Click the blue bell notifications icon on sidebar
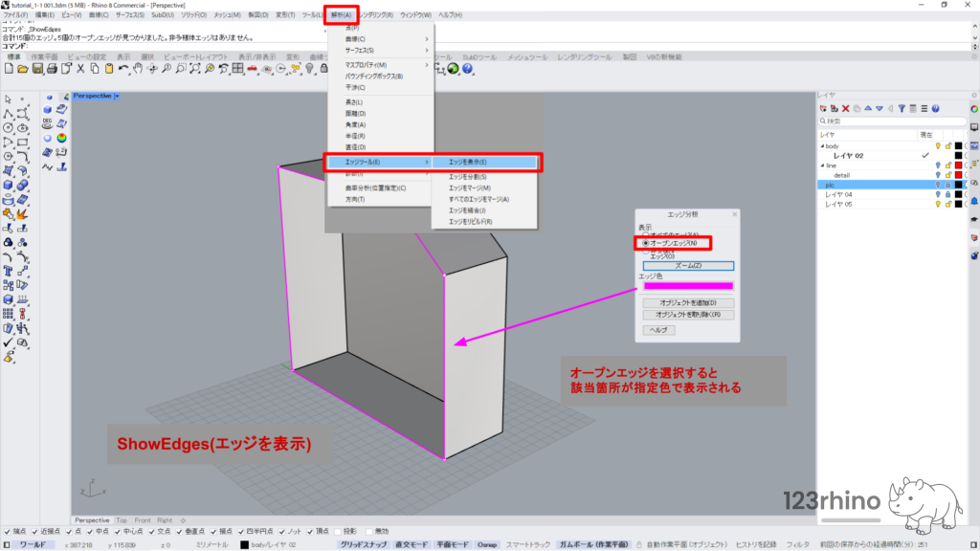 [x=974, y=201]
